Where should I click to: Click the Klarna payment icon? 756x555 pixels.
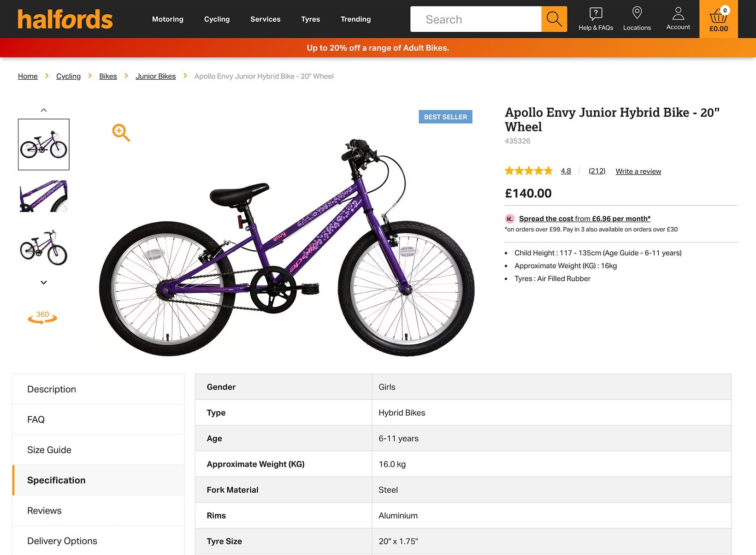509,218
